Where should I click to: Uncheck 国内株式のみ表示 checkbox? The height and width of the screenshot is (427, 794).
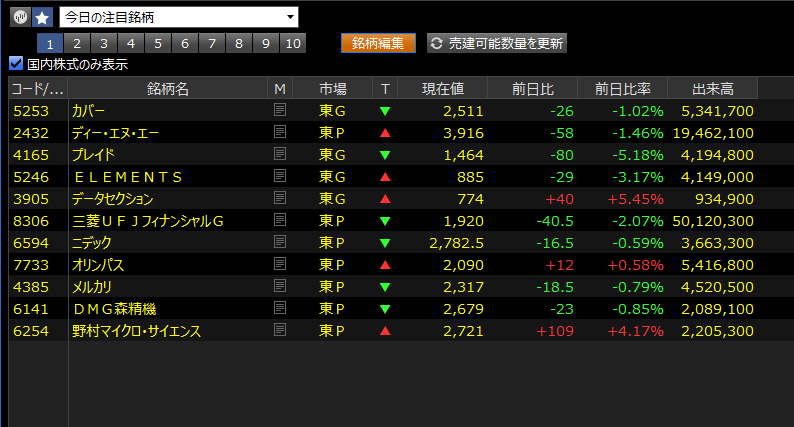coord(16,63)
